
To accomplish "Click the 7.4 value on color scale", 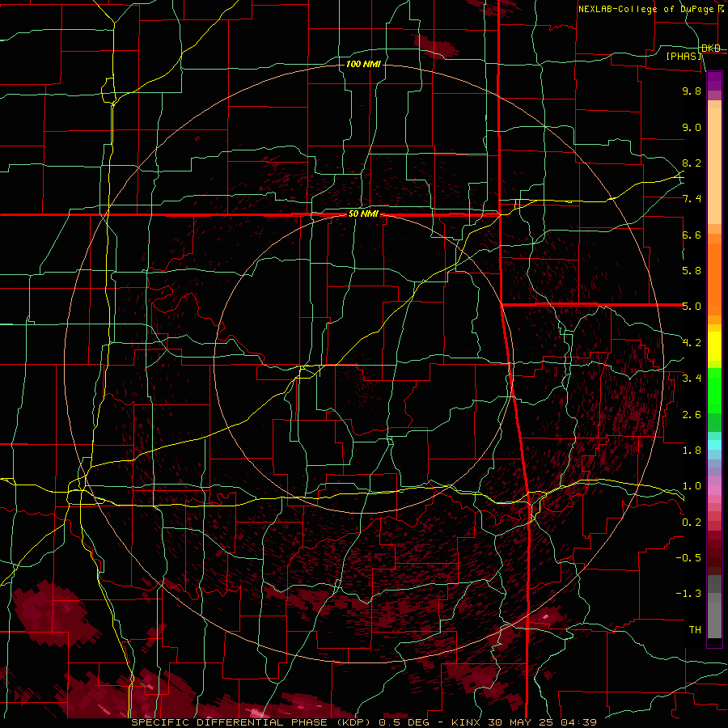I will [x=692, y=199].
